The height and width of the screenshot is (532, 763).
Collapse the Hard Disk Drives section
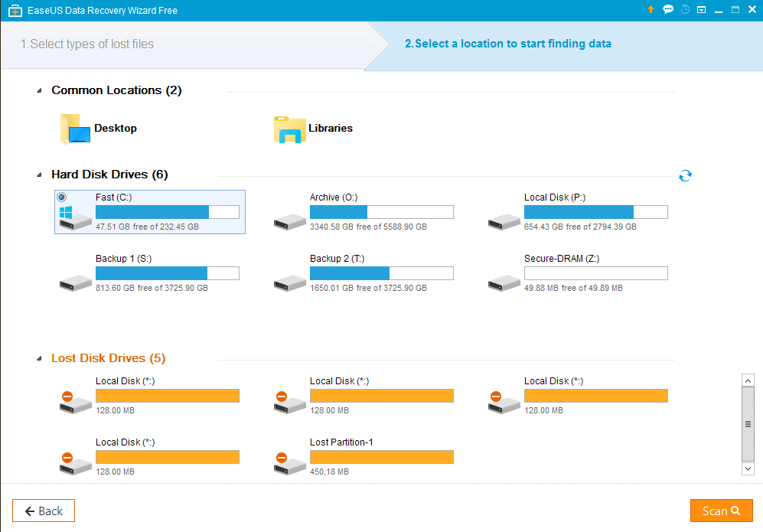pos(40,175)
